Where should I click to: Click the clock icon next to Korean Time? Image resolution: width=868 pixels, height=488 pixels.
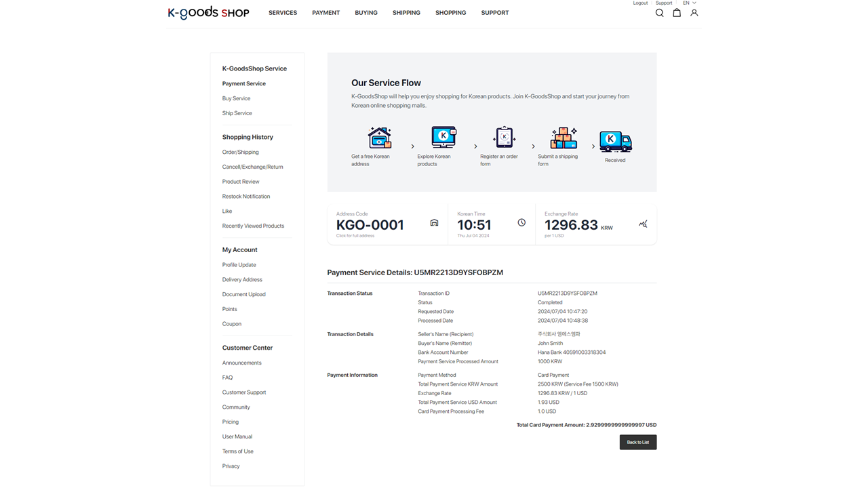[521, 223]
